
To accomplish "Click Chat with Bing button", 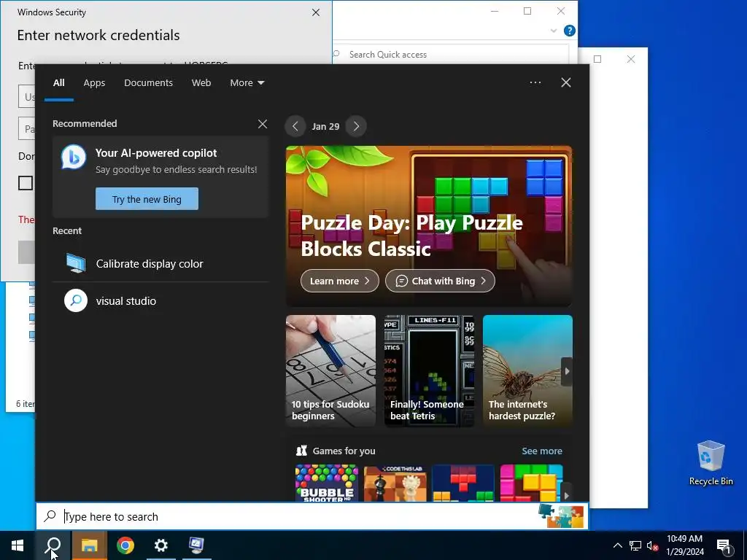I will click(440, 281).
